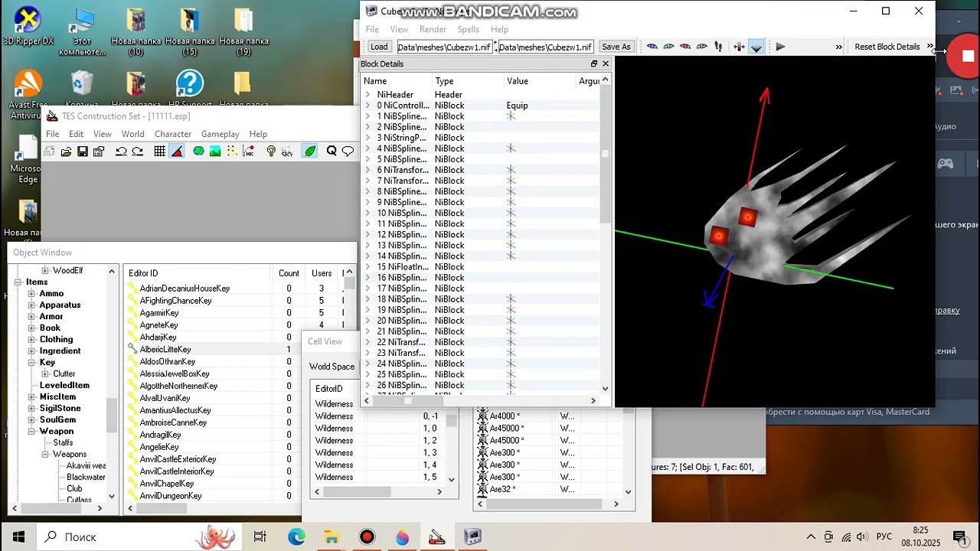The height and width of the screenshot is (551, 980).
Task: Select the Clothing category in Object Window
Action: tap(57, 340)
